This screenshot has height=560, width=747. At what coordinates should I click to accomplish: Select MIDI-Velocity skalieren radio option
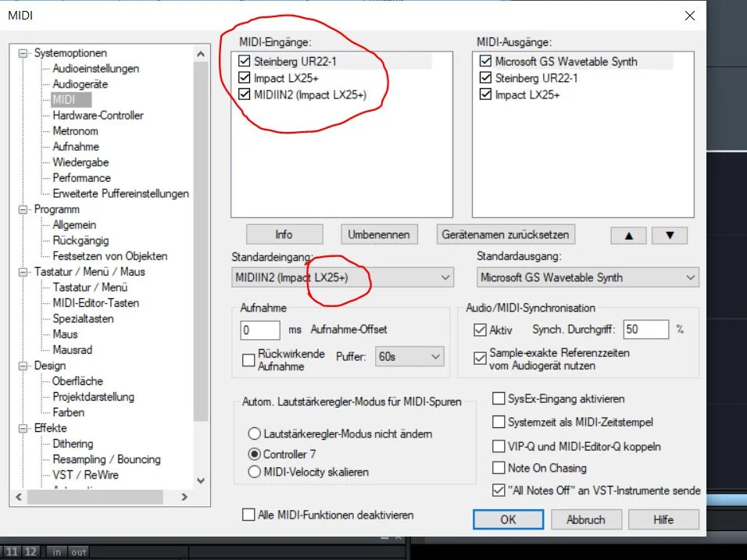[255, 472]
